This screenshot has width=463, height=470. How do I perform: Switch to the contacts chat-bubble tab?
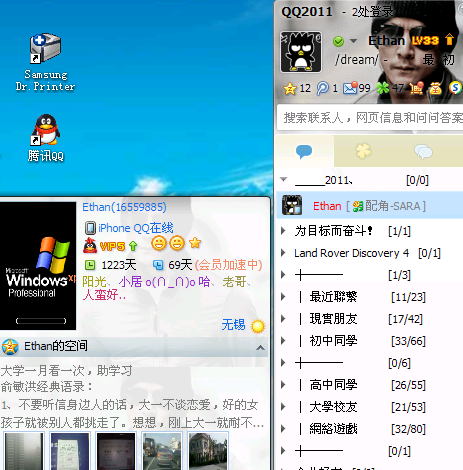(304, 151)
